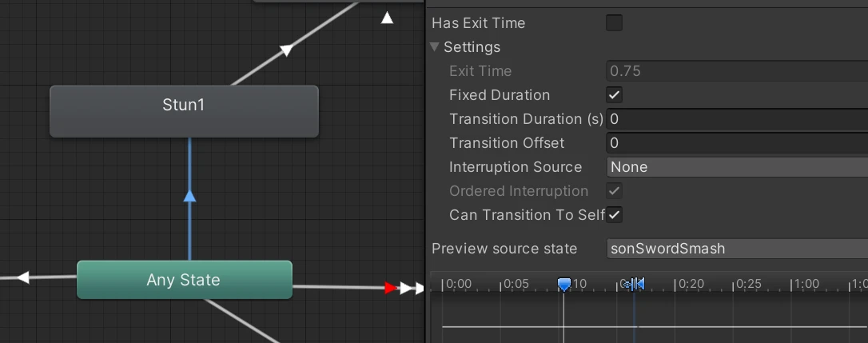Click the 0:20 mark on the timeline ruler
Image resolution: width=868 pixels, height=343 pixels.
point(689,284)
